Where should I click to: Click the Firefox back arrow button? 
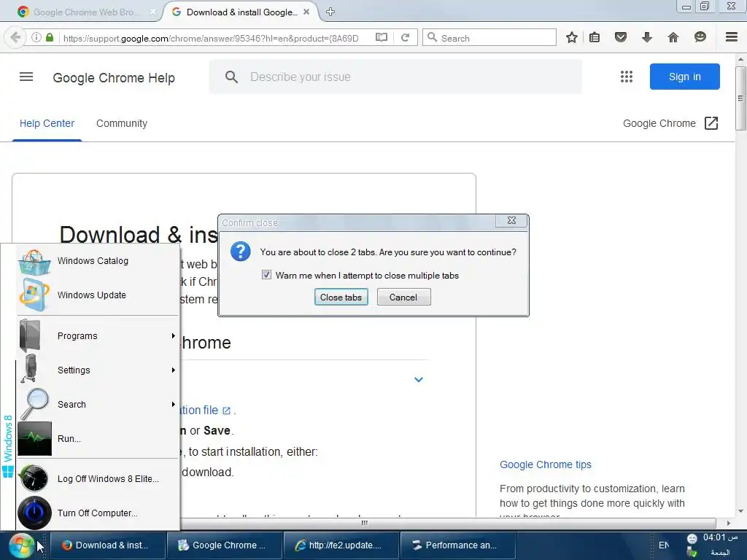[15, 37]
